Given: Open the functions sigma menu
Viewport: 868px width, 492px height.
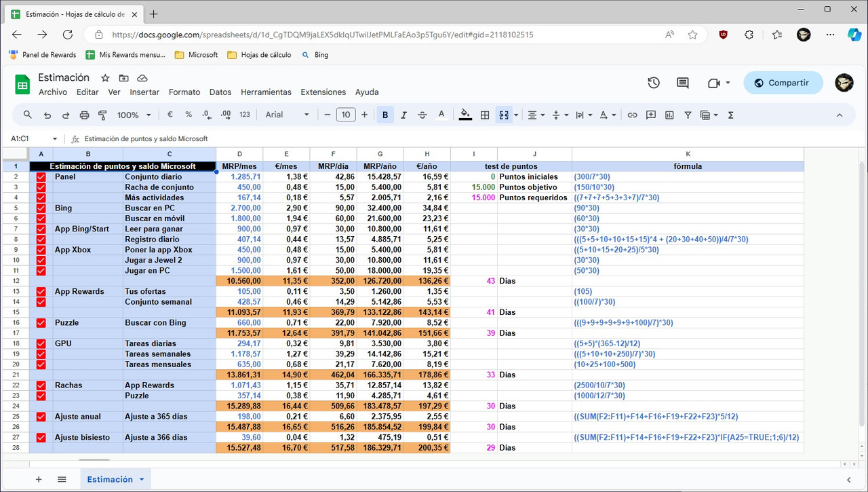Looking at the screenshot, I should pos(731,115).
